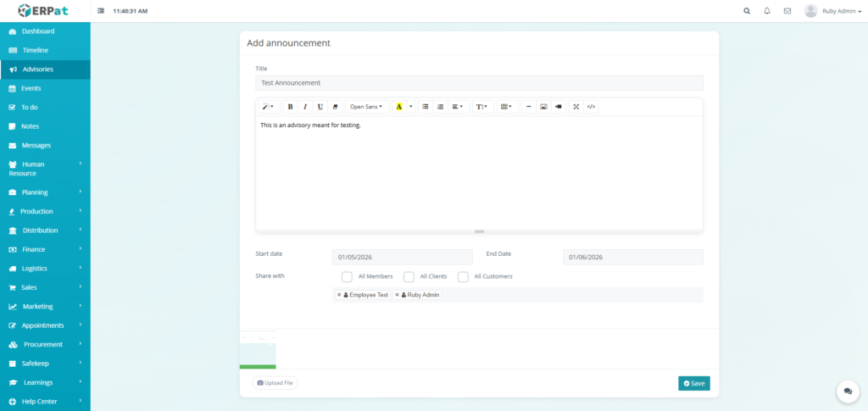Screen dimensions: 868x411
Task: Check the All Members checkbox
Action: click(x=347, y=276)
